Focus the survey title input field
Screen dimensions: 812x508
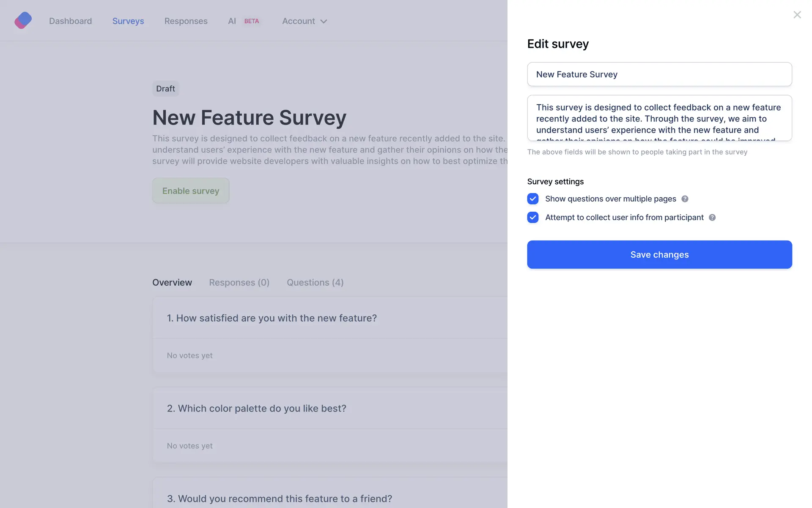pyautogui.click(x=659, y=75)
